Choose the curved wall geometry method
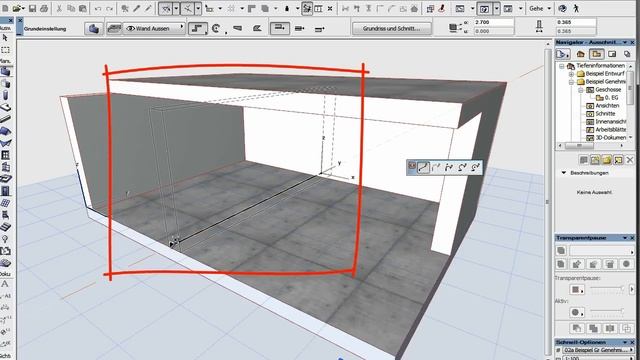 pos(217,29)
